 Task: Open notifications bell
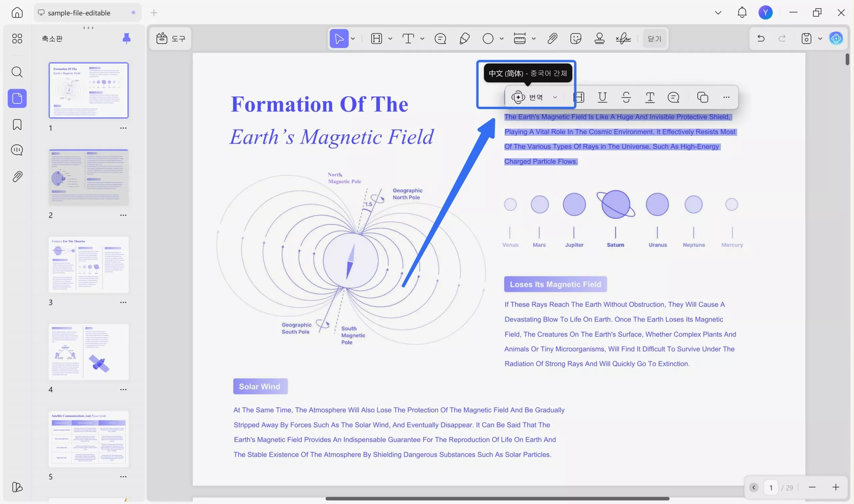tap(742, 13)
